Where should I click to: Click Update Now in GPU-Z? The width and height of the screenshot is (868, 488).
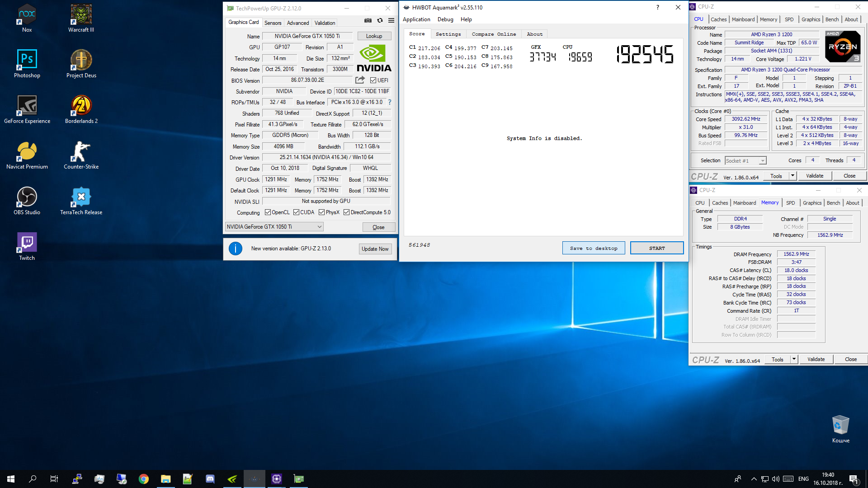pos(375,249)
